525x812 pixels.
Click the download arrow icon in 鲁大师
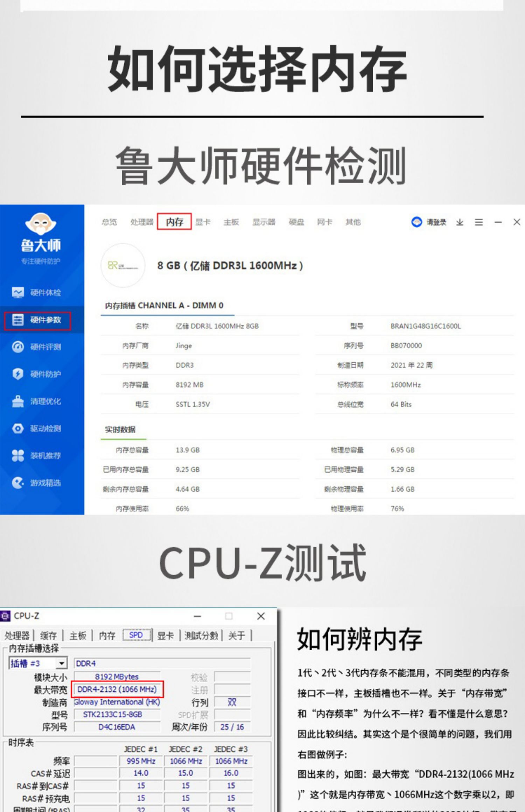click(x=460, y=222)
